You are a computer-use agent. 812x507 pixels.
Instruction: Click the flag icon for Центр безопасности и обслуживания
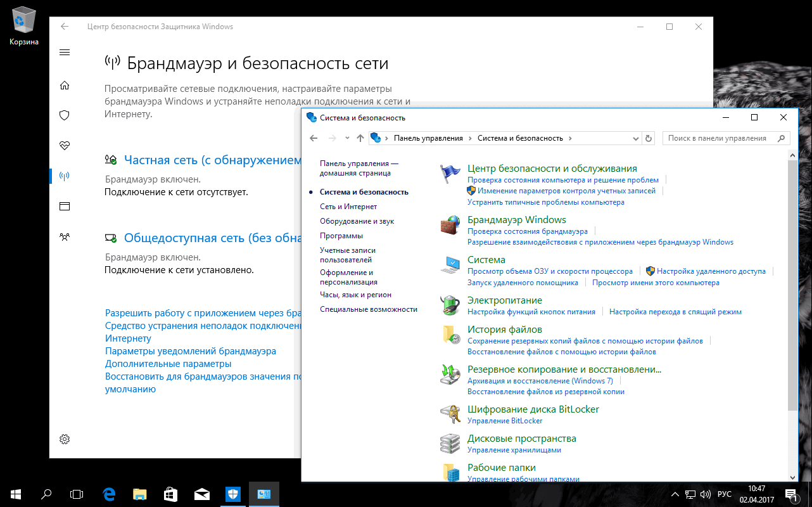pos(450,174)
